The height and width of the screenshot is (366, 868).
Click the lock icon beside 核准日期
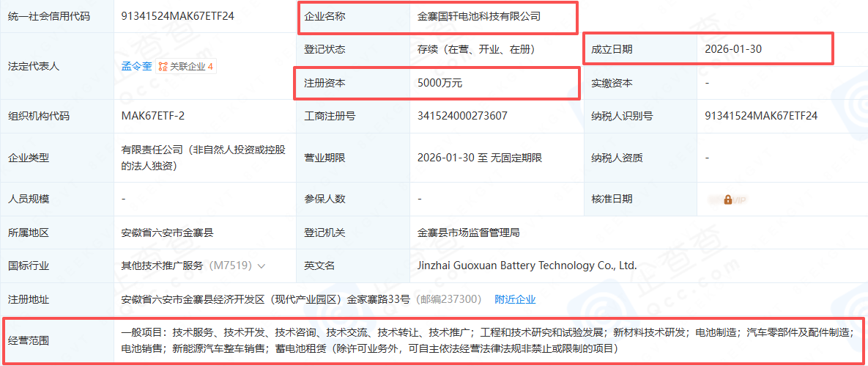pos(727,199)
